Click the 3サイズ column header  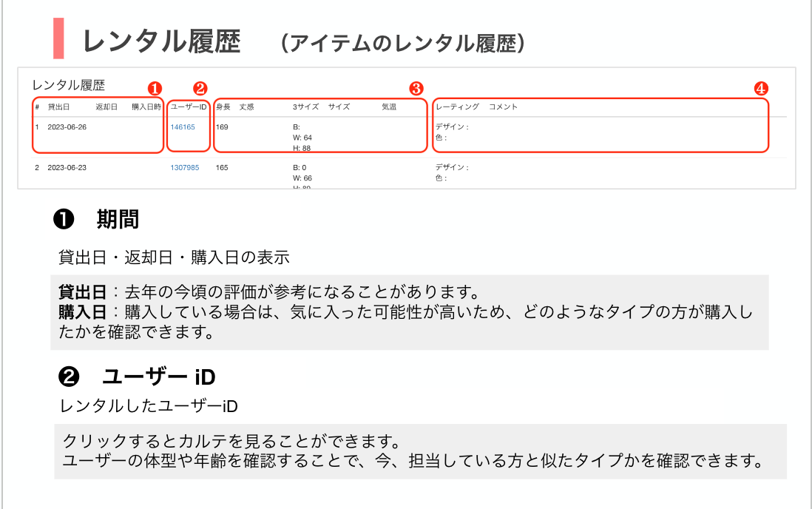[305, 107]
